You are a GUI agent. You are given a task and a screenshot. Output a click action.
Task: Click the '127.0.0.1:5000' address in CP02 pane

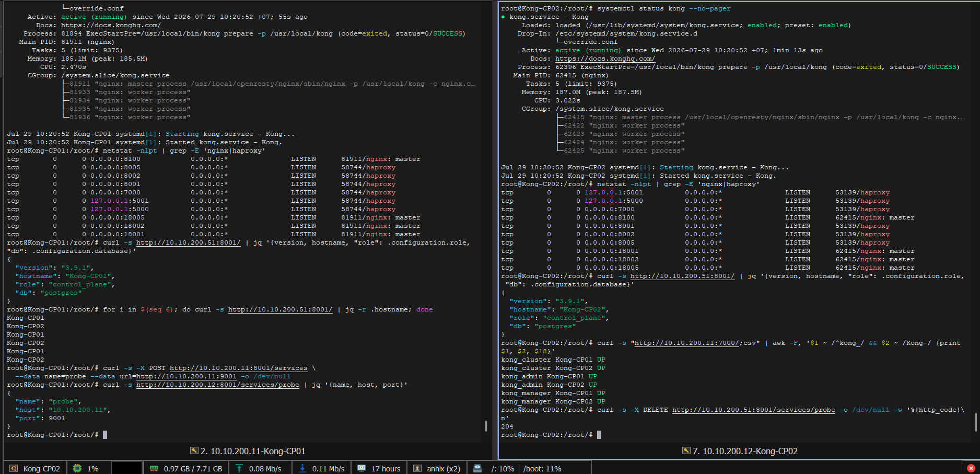(x=614, y=201)
